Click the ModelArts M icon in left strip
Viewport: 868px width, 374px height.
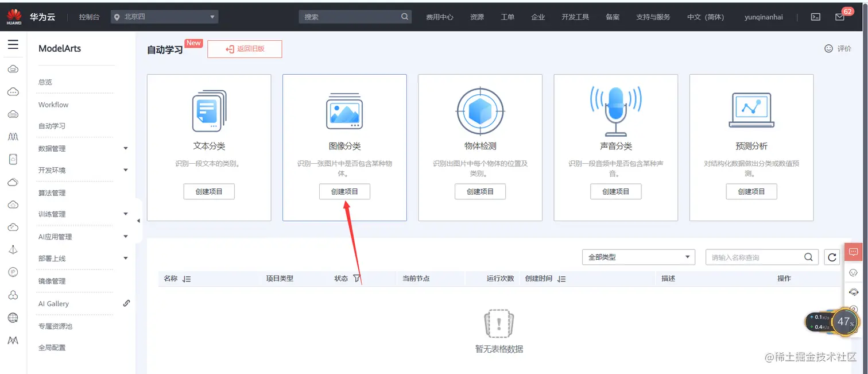13,340
